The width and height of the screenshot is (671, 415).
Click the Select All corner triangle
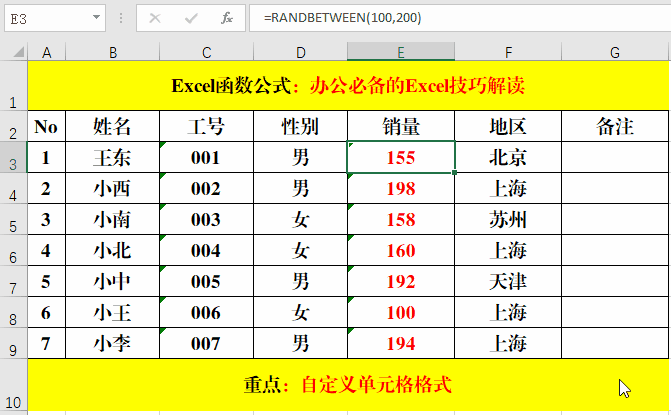pos(18,52)
